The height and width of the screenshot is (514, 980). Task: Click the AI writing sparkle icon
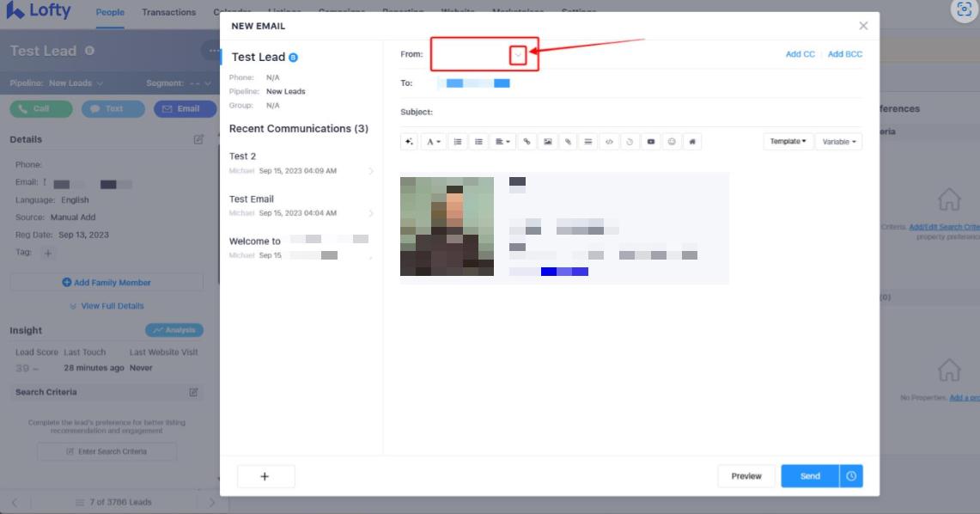[x=410, y=142]
